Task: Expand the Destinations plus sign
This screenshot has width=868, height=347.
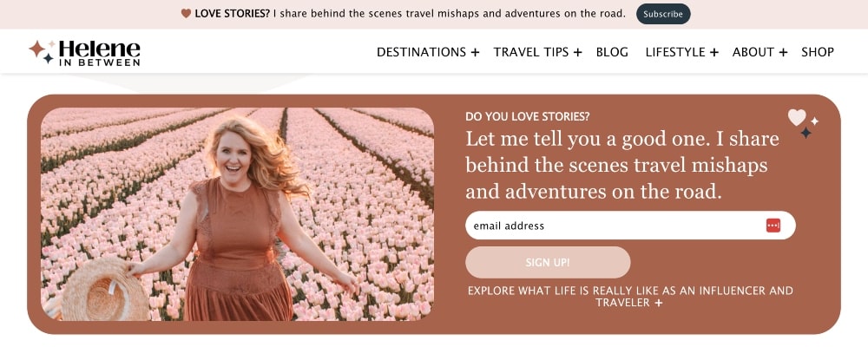Action: [x=475, y=53]
